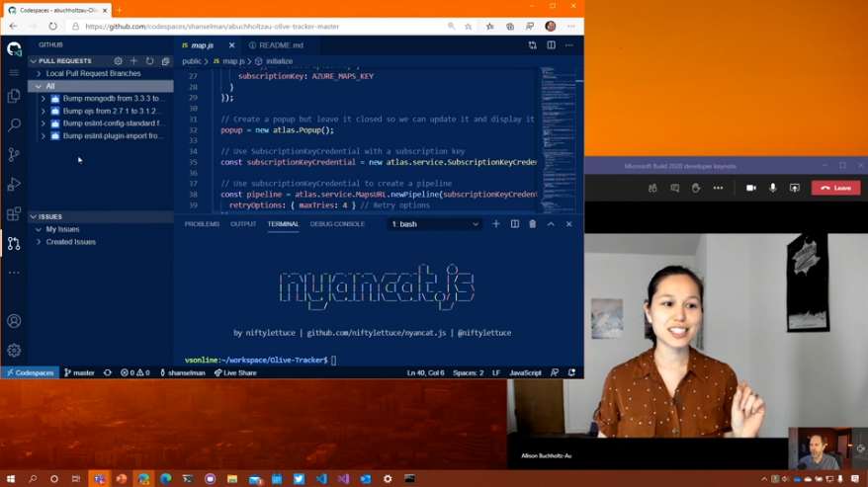Close the map.js editor tab

pos(232,45)
